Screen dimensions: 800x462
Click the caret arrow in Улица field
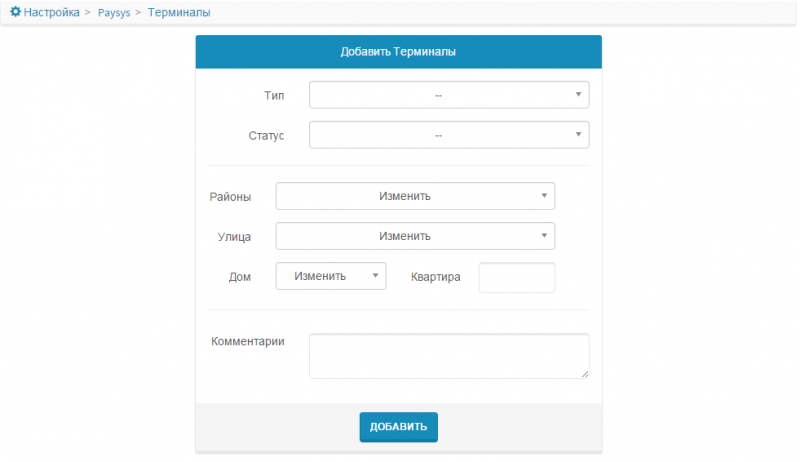(544, 235)
